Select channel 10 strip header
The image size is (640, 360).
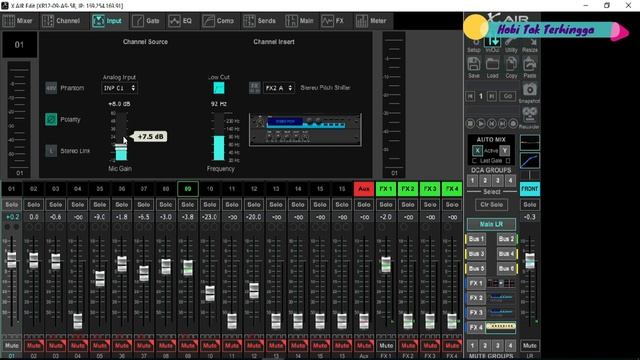click(210, 189)
